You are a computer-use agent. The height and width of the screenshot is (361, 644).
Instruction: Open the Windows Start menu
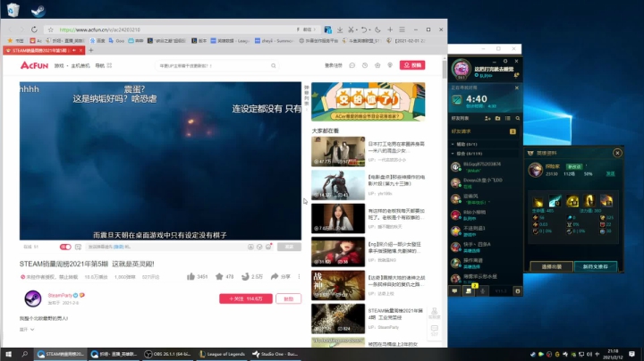8,354
